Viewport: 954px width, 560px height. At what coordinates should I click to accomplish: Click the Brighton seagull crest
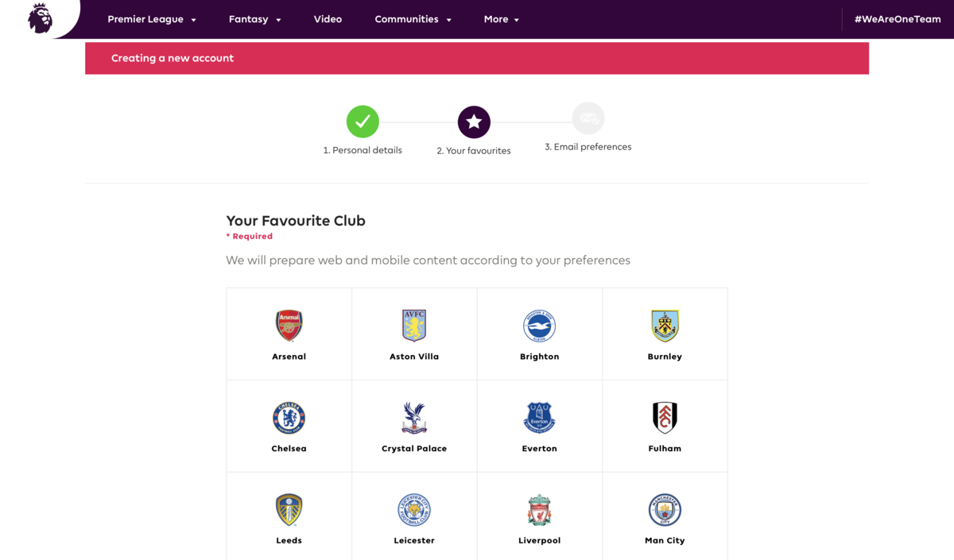pyautogui.click(x=539, y=326)
